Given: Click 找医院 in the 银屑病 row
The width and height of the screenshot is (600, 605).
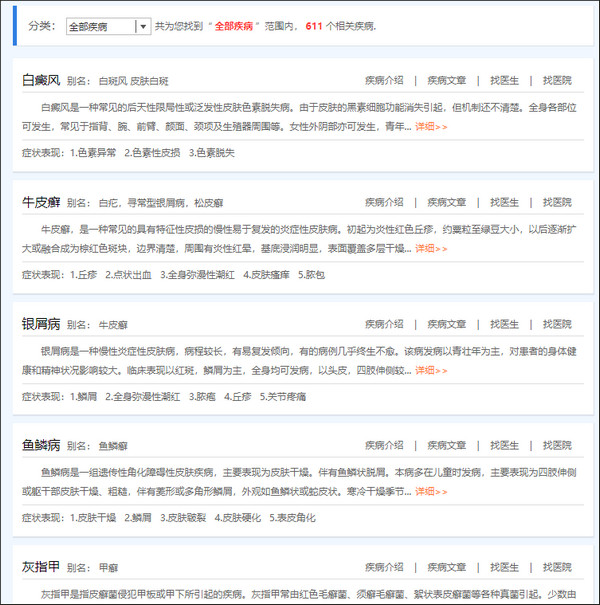Looking at the screenshot, I should click(x=557, y=324).
